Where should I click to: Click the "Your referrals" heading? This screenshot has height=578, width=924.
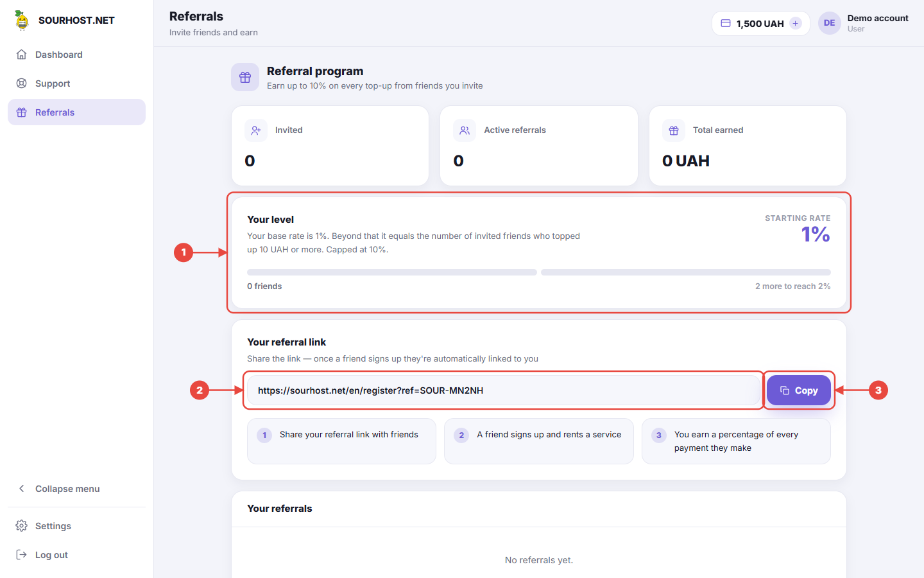click(x=280, y=509)
